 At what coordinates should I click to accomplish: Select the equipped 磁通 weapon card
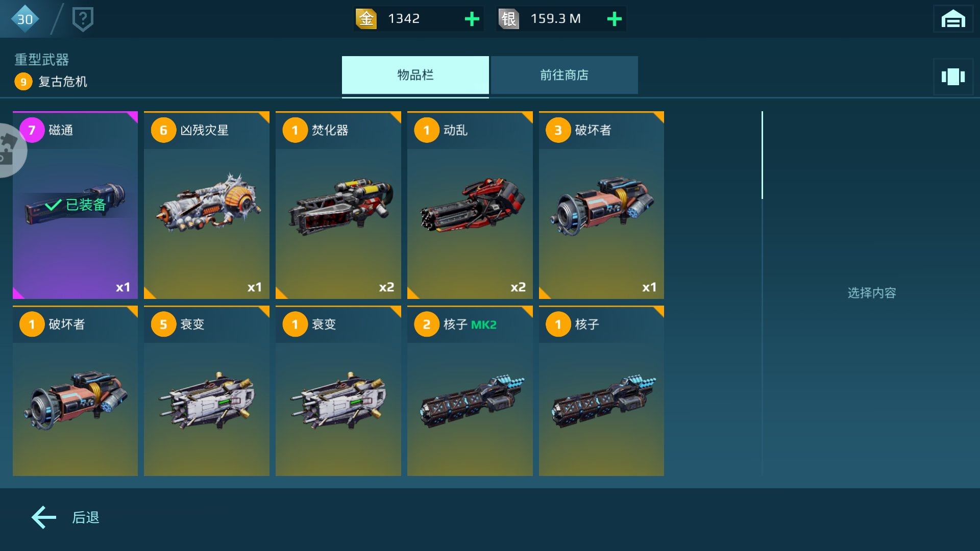pos(75,205)
